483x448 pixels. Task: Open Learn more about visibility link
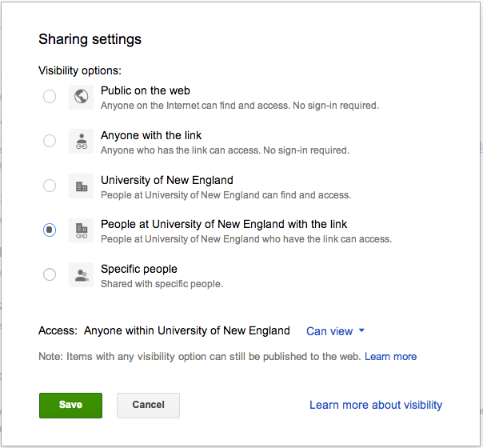point(376,405)
